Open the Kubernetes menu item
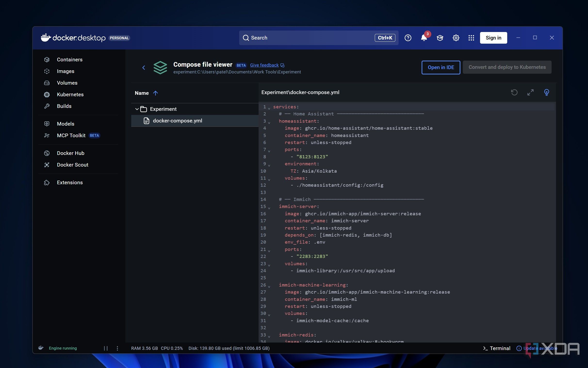 tap(78, 95)
